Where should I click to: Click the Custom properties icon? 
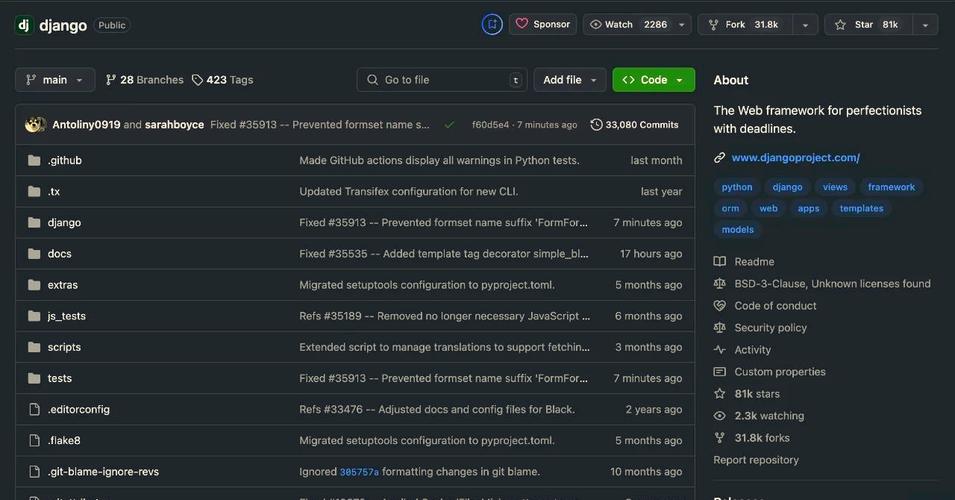tap(719, 371)
